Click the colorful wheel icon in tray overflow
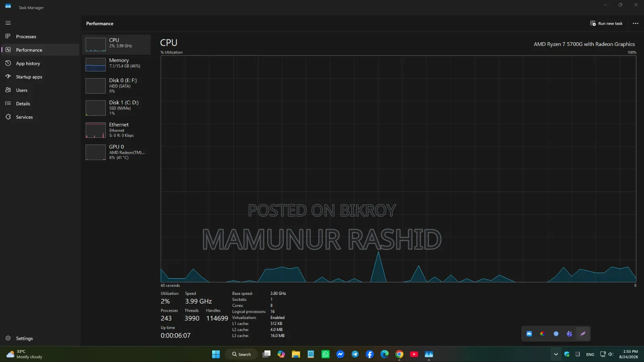The height and width of the screenshot is (362, 644). coord(543,334)
